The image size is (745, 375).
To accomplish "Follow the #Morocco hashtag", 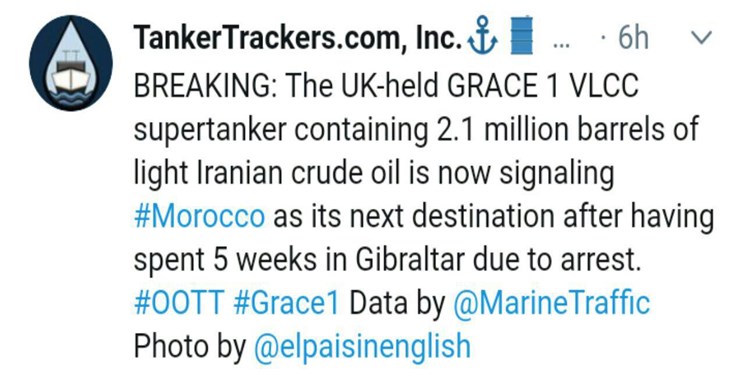I will coord(199,216).
